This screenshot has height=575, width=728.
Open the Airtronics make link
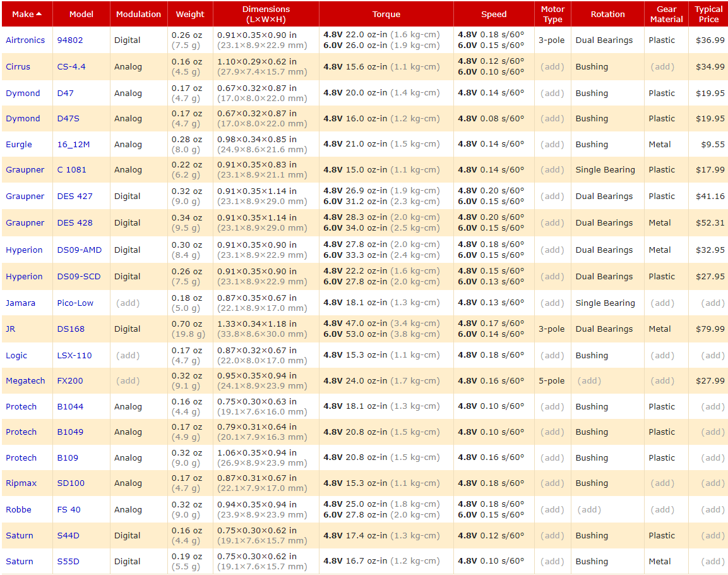point(25,40)
